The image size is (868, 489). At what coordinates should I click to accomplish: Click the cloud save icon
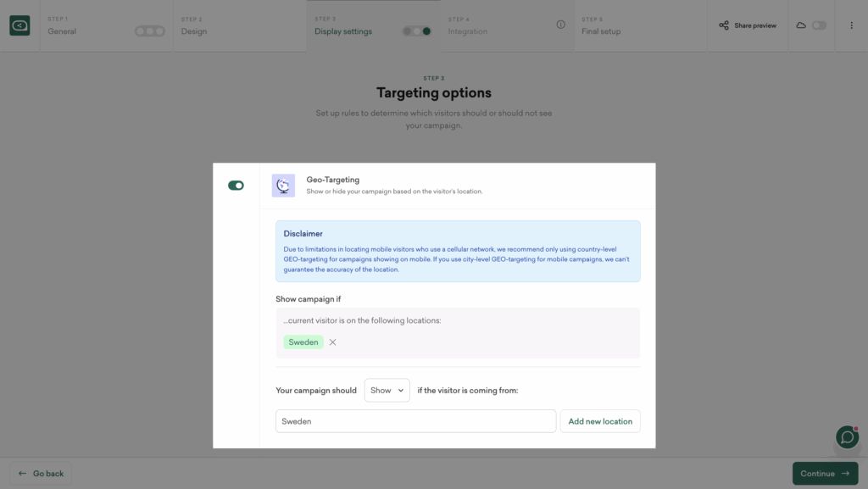(801, 25)
